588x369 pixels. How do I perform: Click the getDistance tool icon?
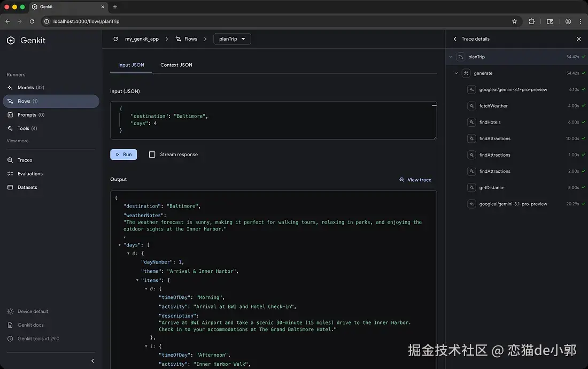[471, 188]
